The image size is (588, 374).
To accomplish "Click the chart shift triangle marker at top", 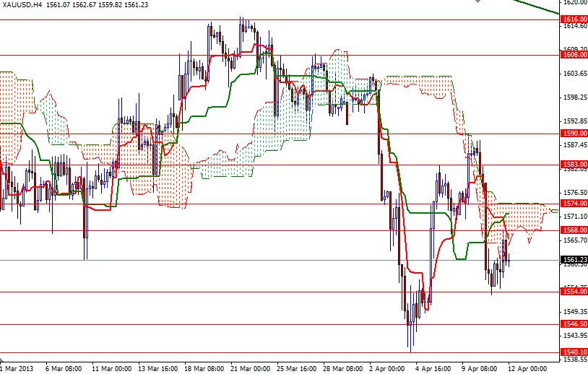I will tap(475, 3).
